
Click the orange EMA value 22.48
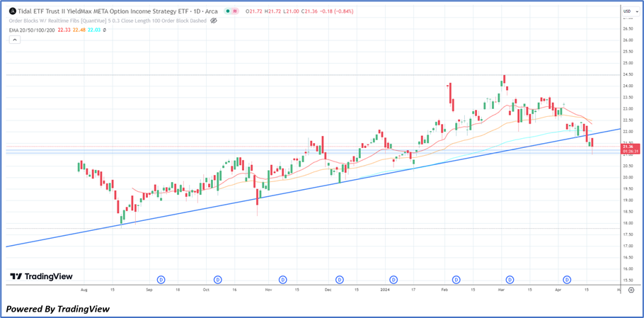coord(81,30)
